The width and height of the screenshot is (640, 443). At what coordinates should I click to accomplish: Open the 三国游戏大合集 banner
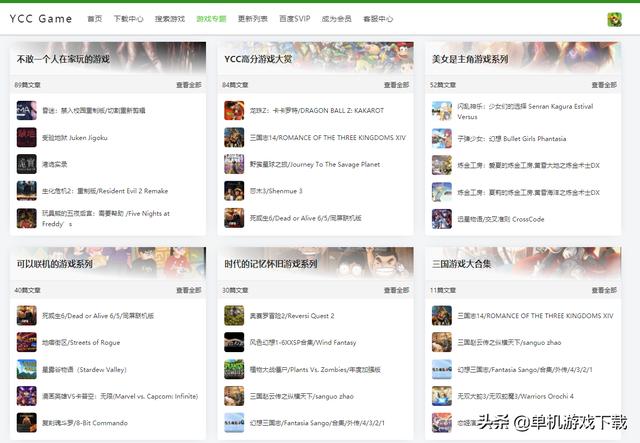coord(523,264)
